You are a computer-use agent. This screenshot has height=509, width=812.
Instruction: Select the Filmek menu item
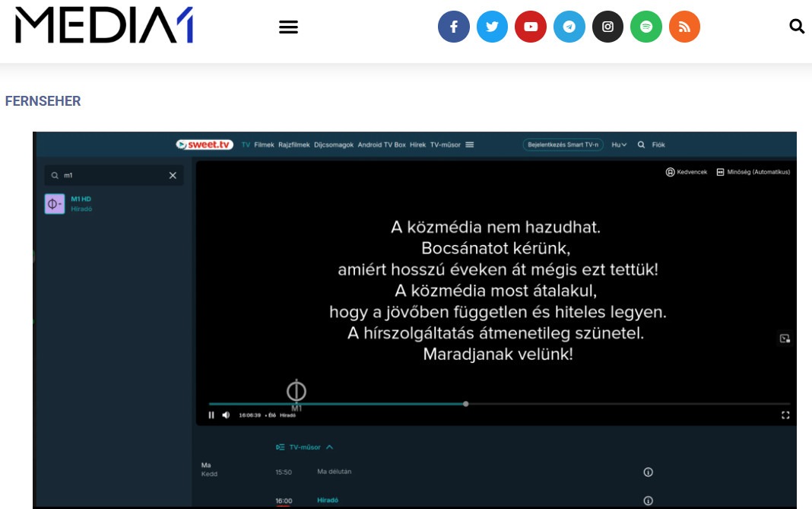coord(264,145)
